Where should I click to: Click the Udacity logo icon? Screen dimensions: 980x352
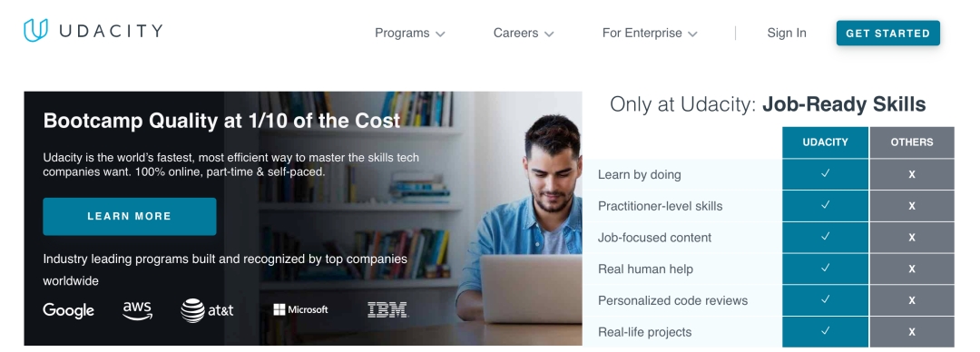[35, 30]
